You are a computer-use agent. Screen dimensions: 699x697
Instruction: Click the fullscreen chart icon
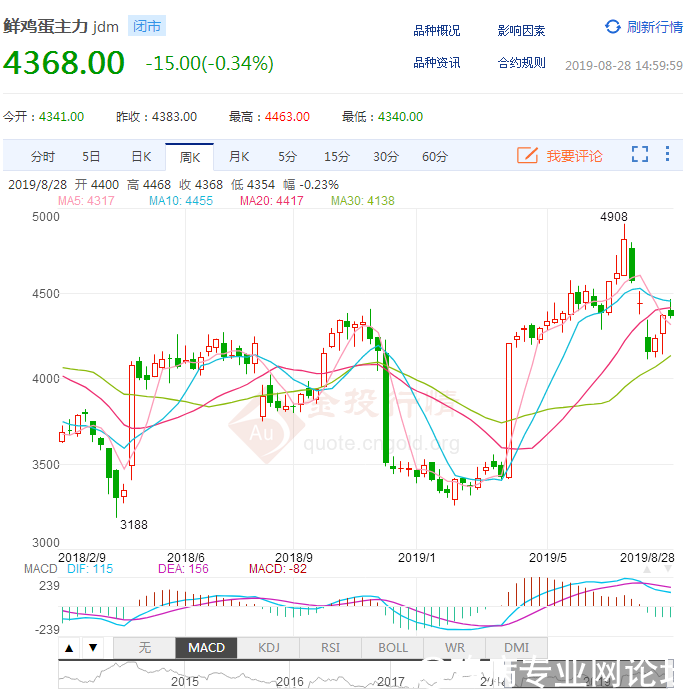[640, 155]
